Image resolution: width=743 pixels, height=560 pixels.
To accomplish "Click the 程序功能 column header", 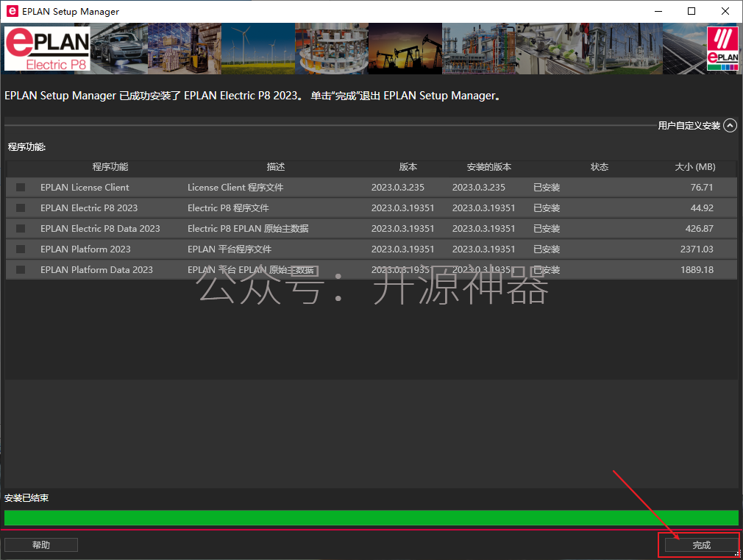I will (110, 167).
